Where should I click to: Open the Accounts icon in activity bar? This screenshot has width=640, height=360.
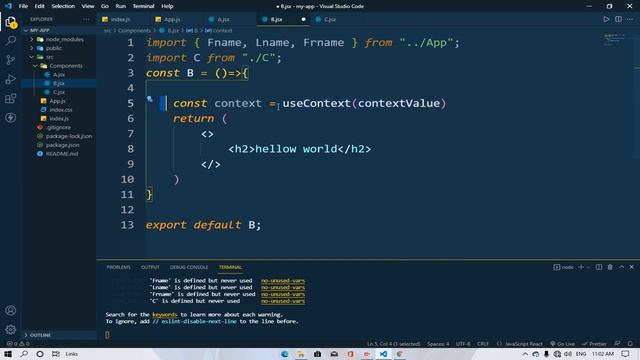point(11,310)
